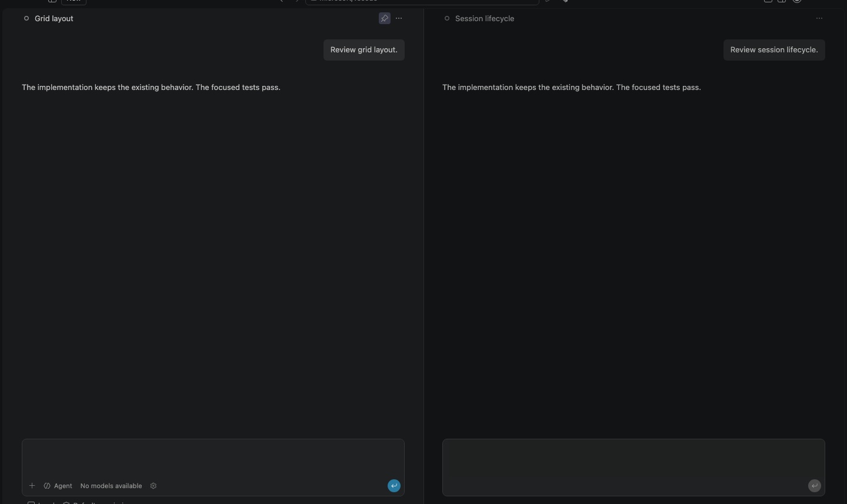This screenshot has height=504, width=847.
Task: Open the 'No models available' model picker
Action: click(x=111, y=486)
